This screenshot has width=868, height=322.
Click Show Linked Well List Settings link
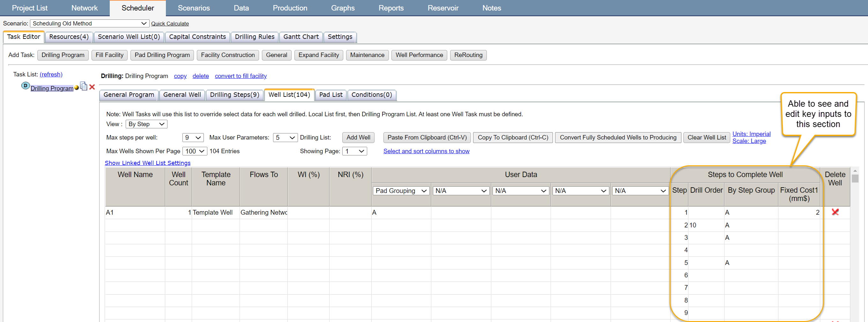tap(147, 163)
